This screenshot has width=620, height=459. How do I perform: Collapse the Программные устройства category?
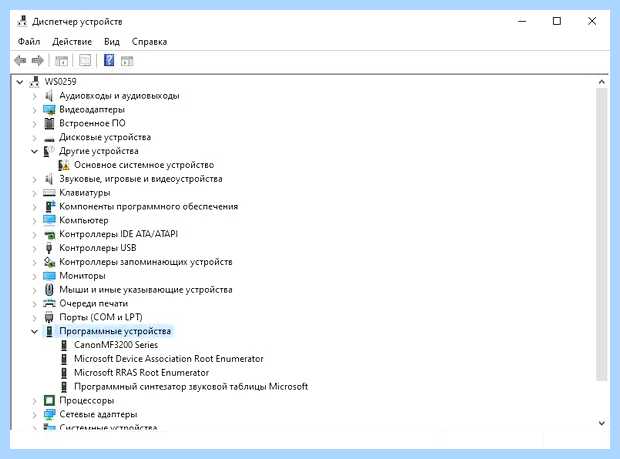(34, 332)
